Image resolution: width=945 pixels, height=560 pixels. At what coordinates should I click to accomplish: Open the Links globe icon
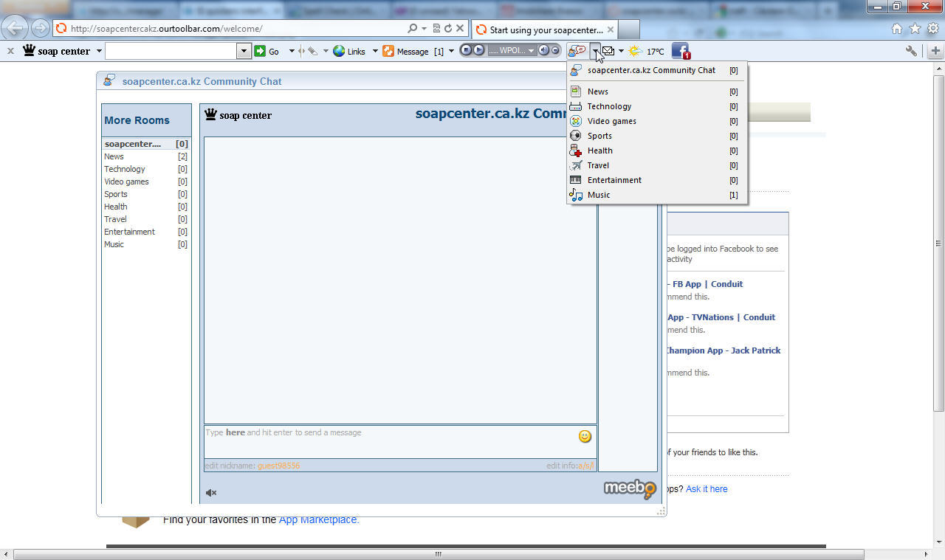click(339, 51)
